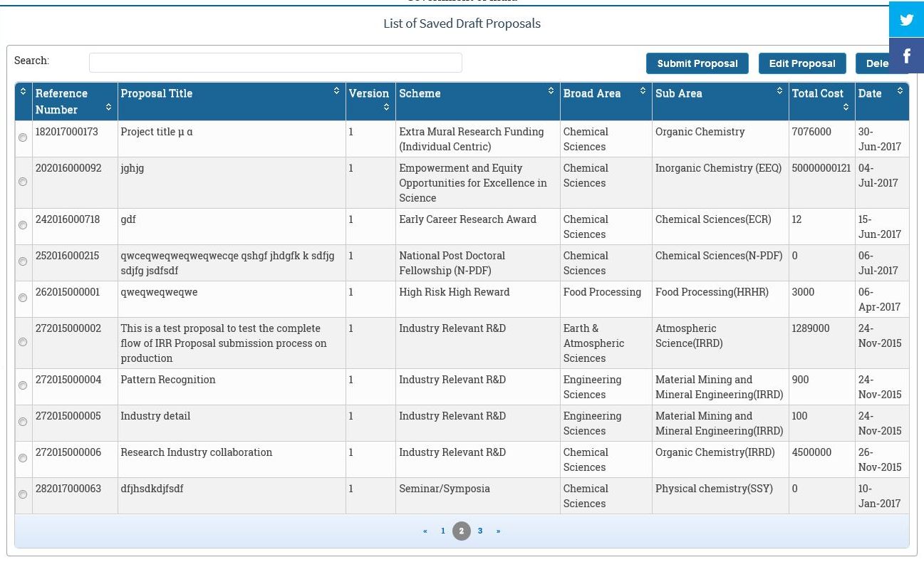Select radio button for proposal 182017000173
This screenshot has height=572, width=924.
[23, 137]
